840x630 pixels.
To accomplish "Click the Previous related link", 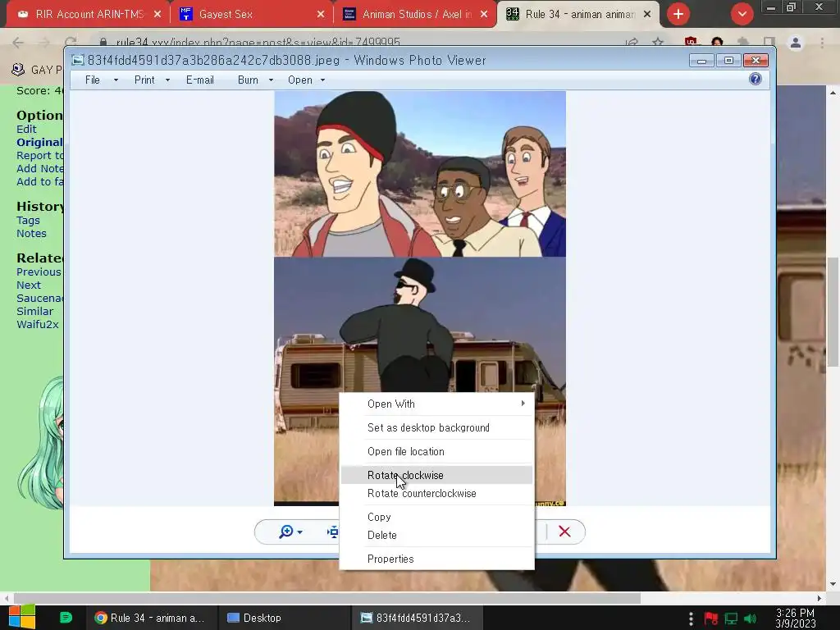I will tap(39, 272).
